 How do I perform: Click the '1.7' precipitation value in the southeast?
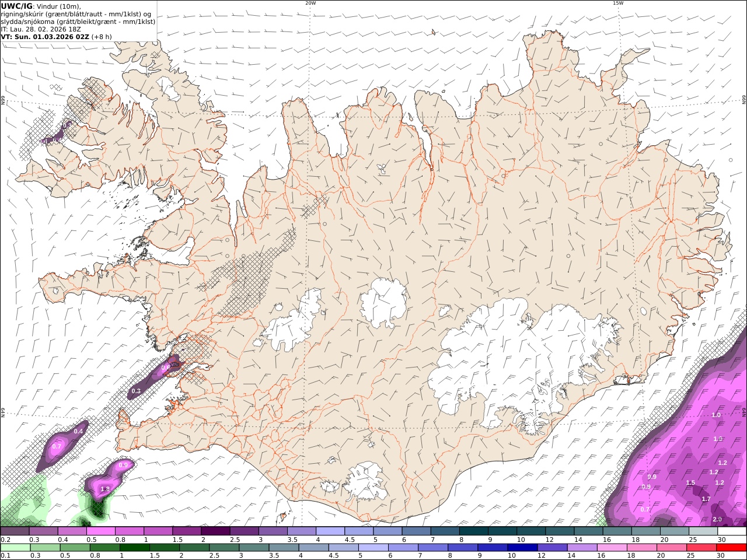pyautogui.click(x=706, y=499)
